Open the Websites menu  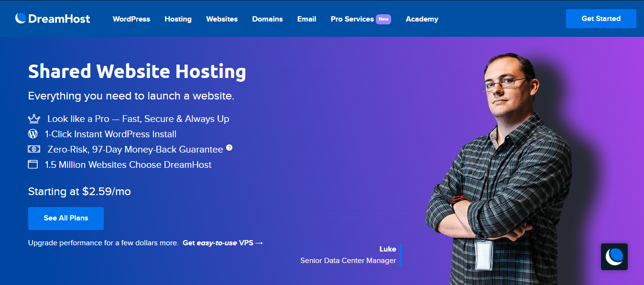(222, 19)
